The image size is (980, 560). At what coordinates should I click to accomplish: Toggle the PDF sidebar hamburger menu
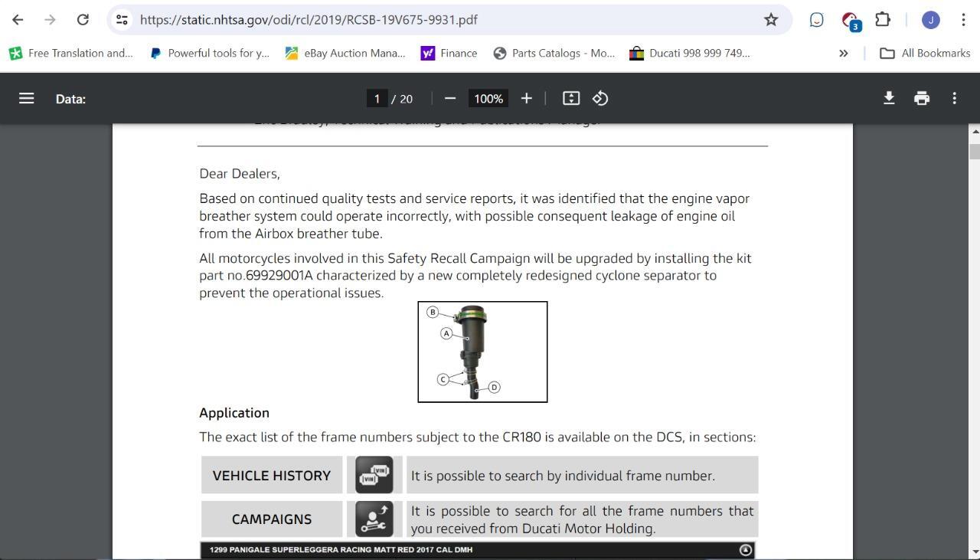pos(26,98)
